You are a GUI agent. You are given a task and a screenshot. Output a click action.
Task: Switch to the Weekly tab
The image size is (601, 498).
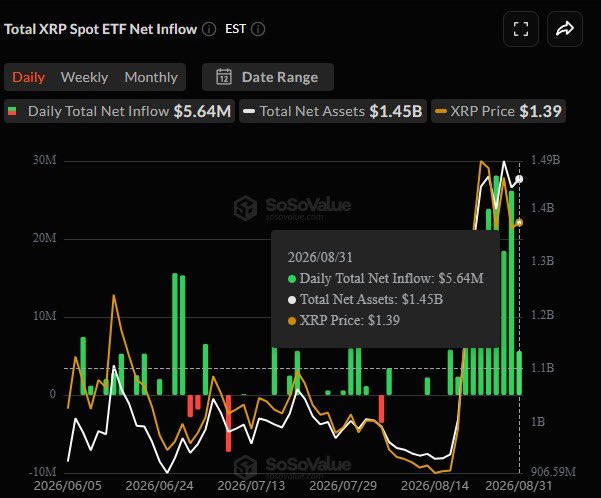pos(84,77)
